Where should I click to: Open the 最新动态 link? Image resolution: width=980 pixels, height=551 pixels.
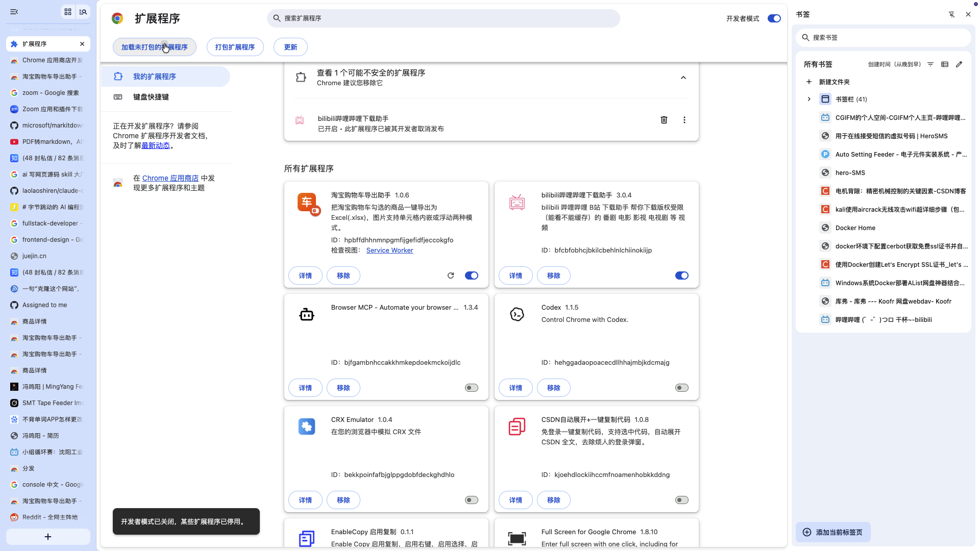[x=156, y=145]
